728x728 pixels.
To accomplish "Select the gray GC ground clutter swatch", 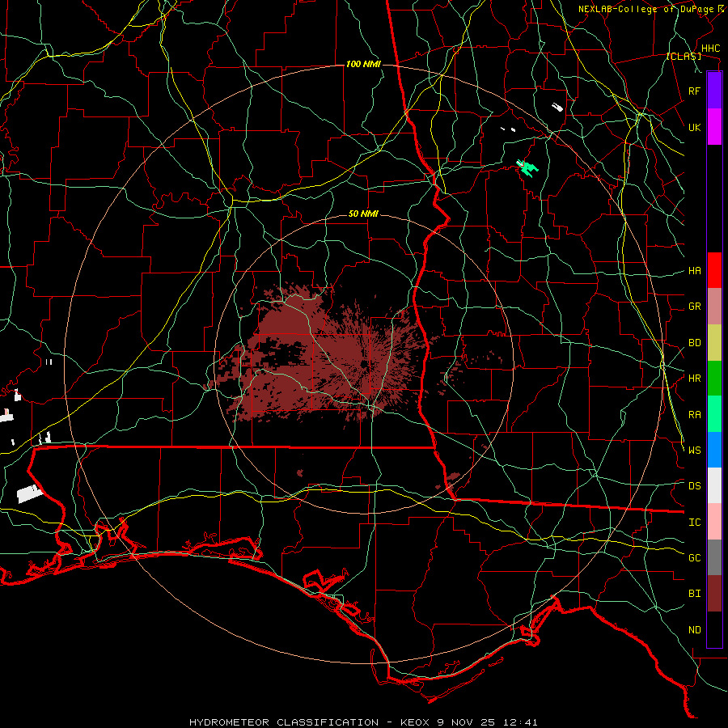I will [x=714, y=557].
